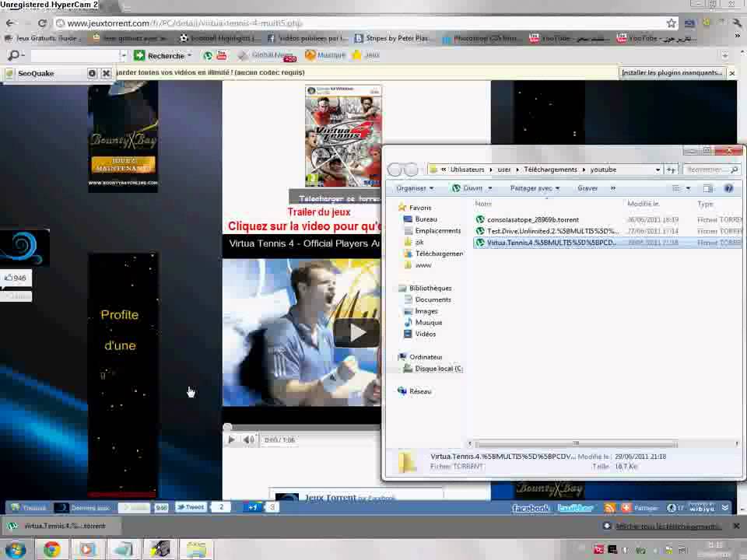Click the RSS feed icon in bottom bar
747x560 pixels.
(609, 508)
